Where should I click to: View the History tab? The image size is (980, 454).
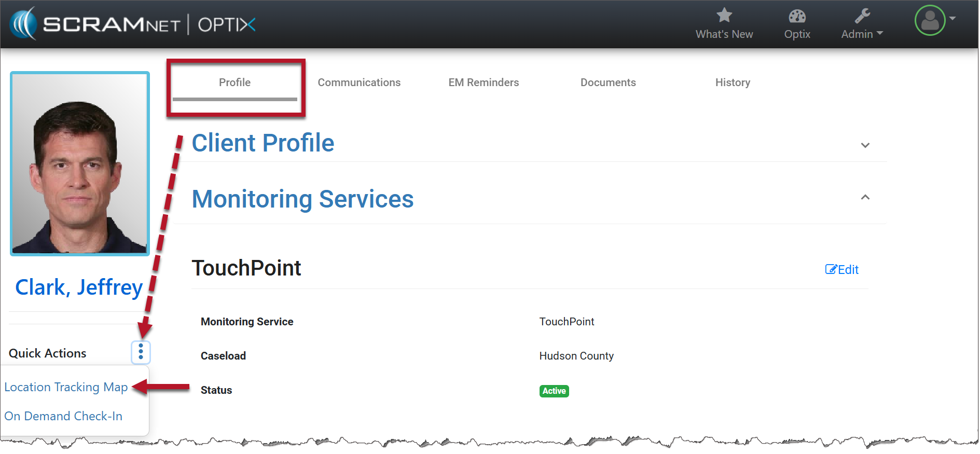[733, 82]
